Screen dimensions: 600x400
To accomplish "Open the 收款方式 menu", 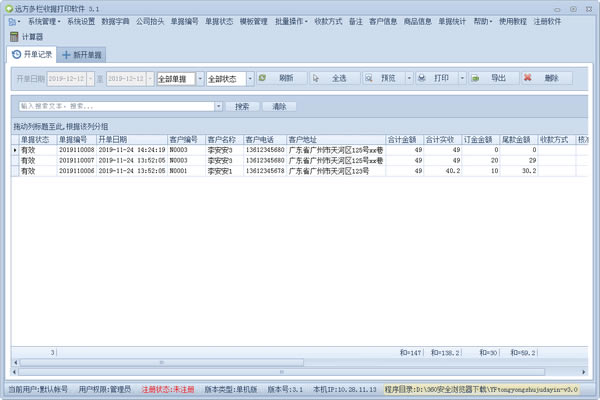I will pyautogui.click(x=328, y=21).
